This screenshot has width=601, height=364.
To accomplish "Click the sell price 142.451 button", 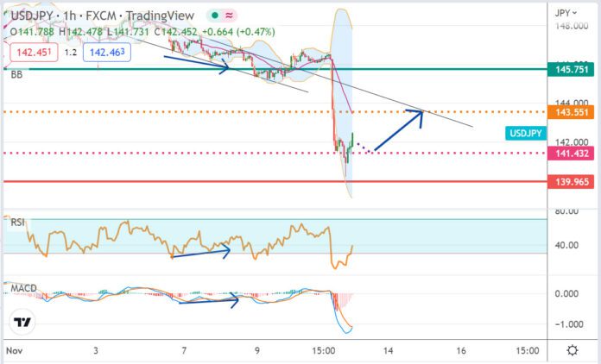I will [35, 53].
